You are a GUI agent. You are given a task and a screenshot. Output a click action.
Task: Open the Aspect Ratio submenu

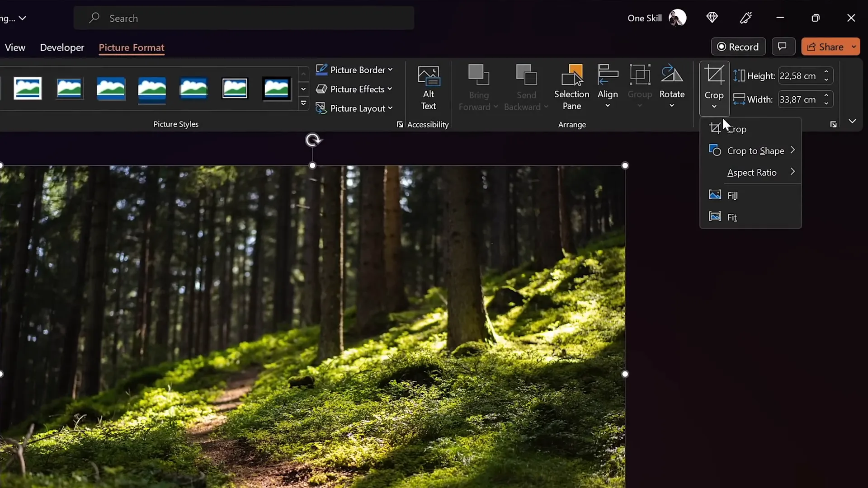pos(750,173)
